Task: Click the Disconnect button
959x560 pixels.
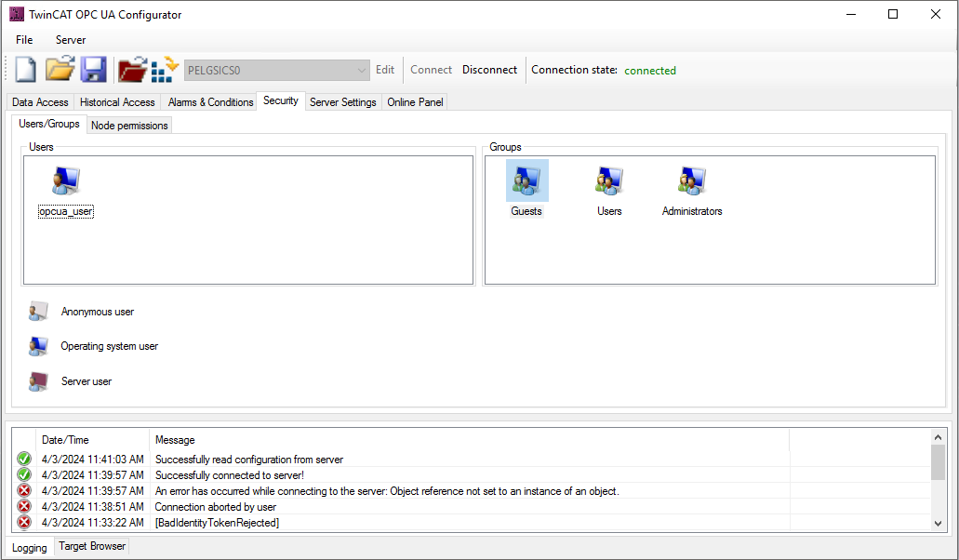Action: tap(489, 70)
